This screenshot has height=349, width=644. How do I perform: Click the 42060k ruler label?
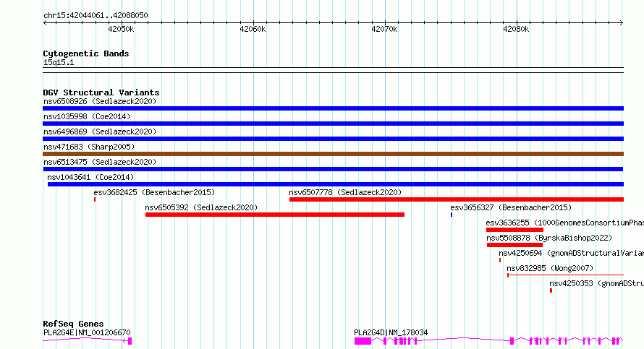pos(253,30)
